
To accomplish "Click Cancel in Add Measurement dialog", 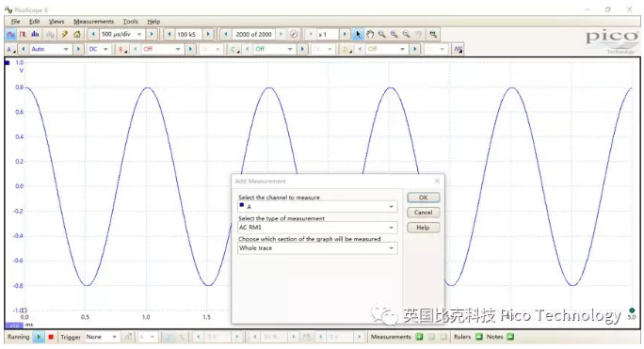I will [x=423, y=213].
